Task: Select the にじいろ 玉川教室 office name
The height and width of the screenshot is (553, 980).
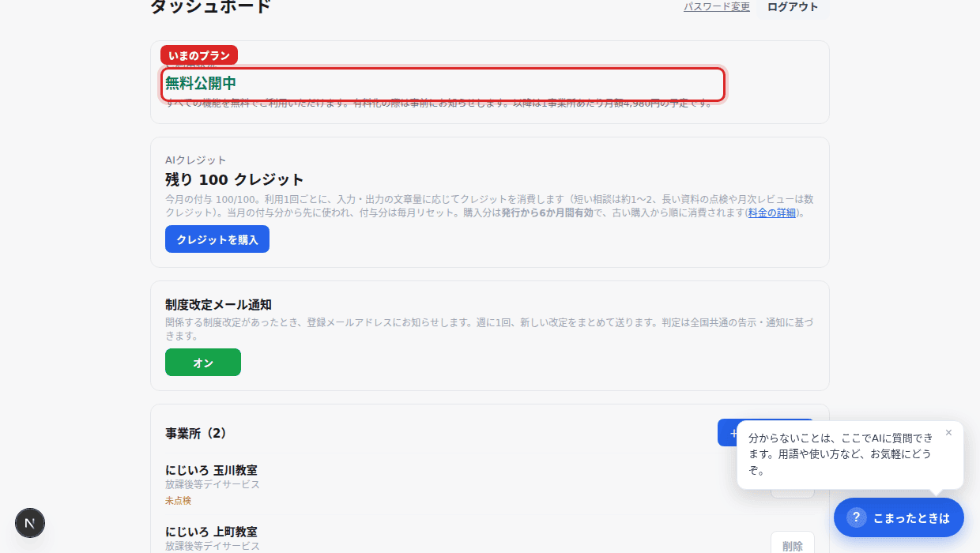Action: [x=211, y=470]
